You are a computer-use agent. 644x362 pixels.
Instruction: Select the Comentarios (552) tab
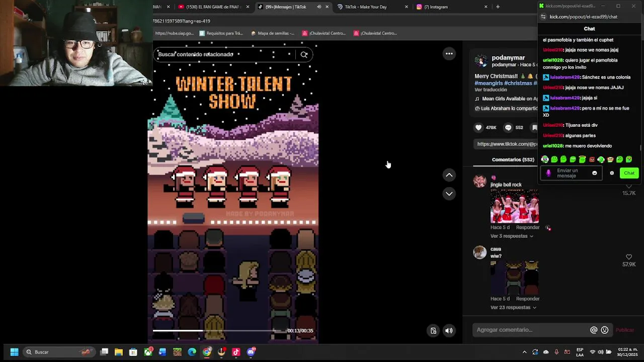[513, 159]
